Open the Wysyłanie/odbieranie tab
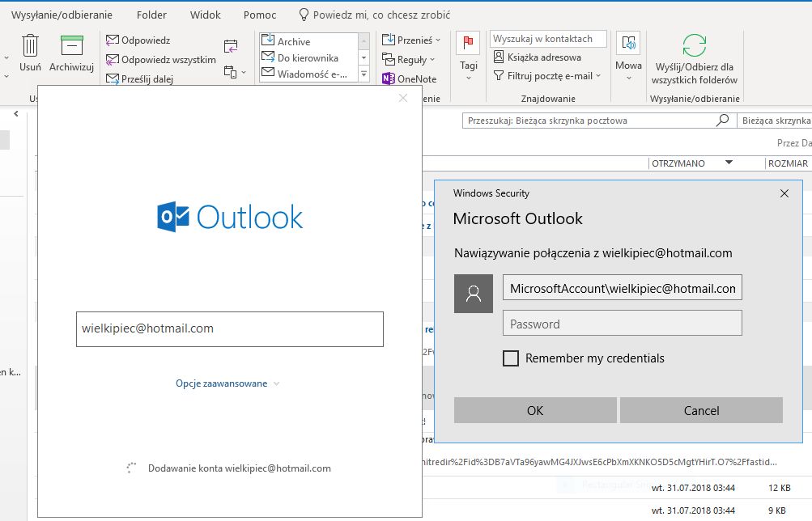The width and height of the screenshot is (812, 521). pyautogui.click(x=62, y=15)
